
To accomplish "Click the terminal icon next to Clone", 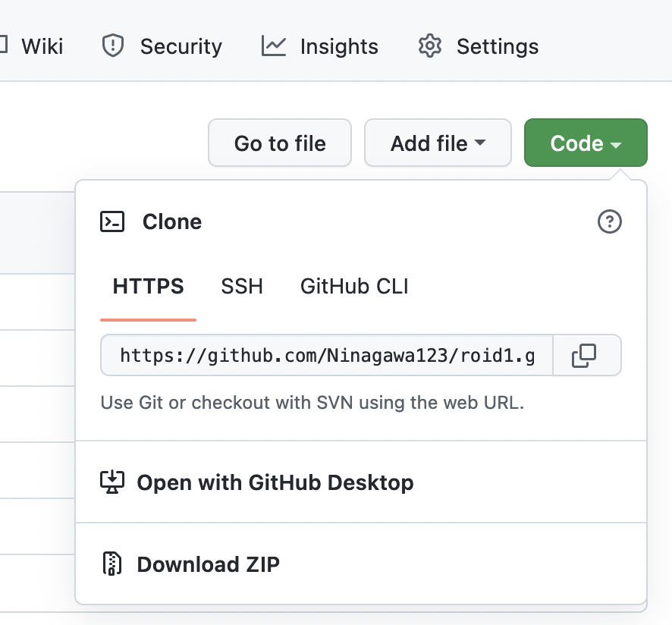I will 112,221.
